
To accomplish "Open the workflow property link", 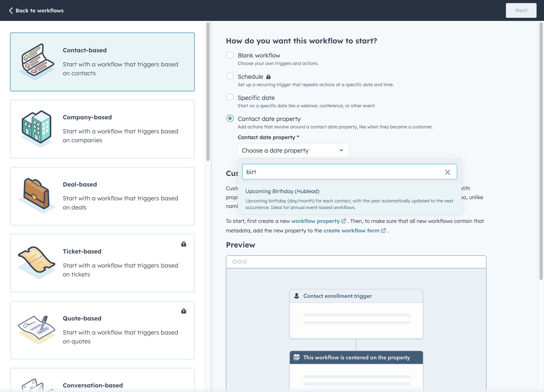I will point(315,221).
